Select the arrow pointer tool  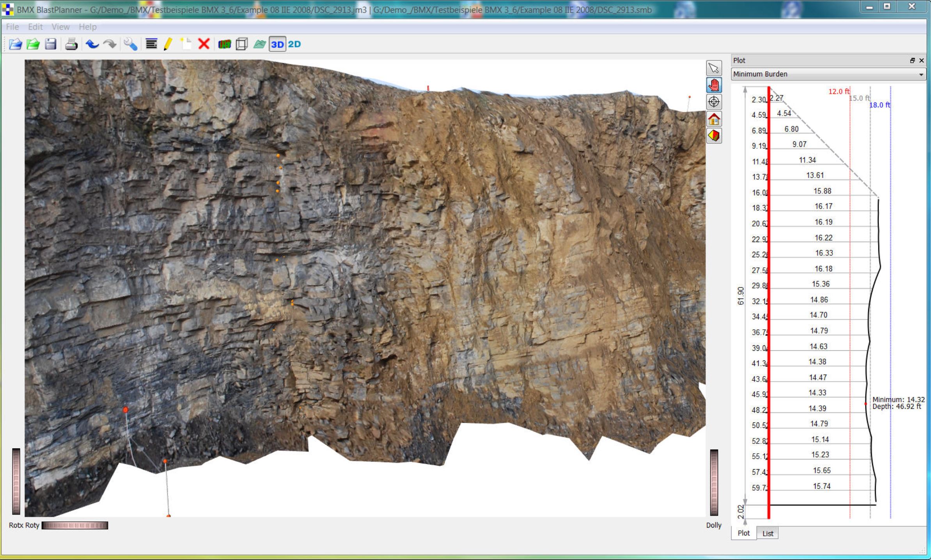click(714, 68)
